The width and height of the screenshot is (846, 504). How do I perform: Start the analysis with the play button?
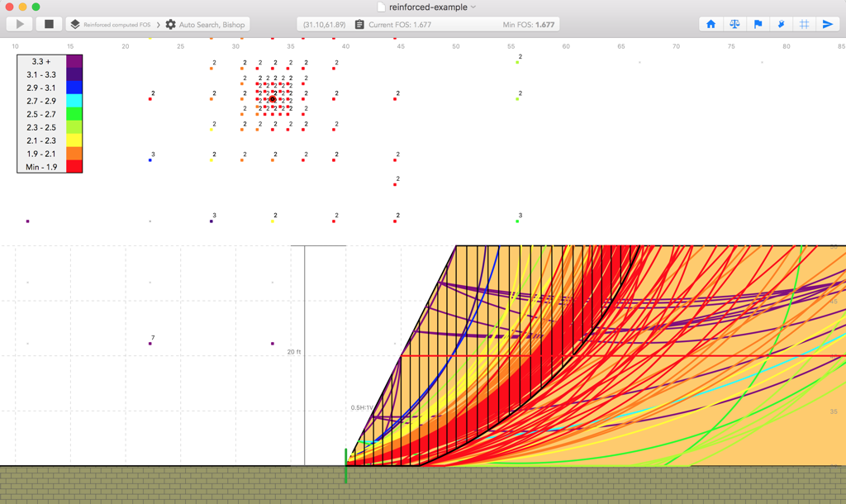click(x=20, y=24)
